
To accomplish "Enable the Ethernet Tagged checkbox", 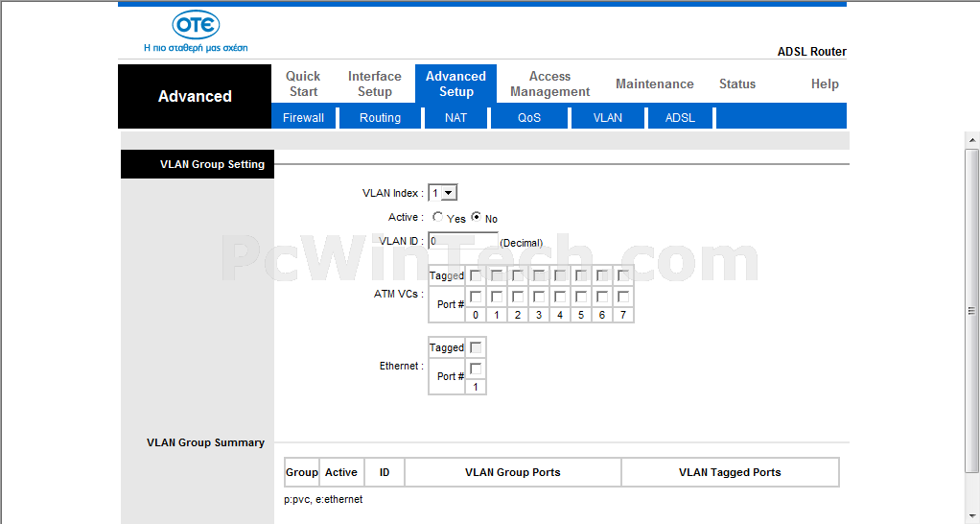I will pos(476,347).
